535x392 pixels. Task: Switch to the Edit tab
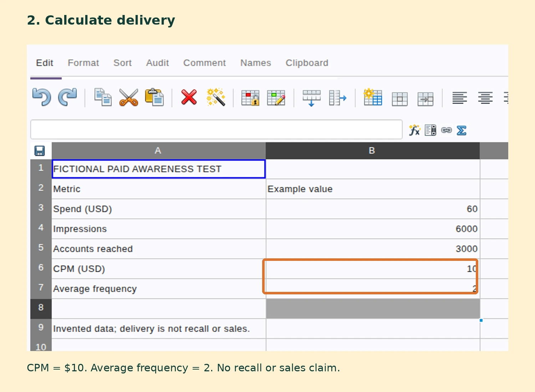coord(45,63)
